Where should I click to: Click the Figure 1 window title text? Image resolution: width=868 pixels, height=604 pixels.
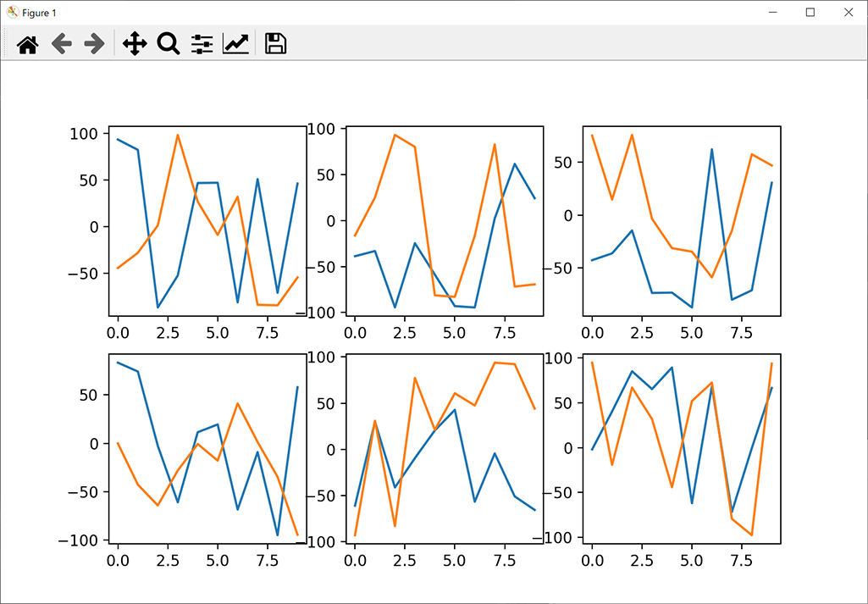pos(39,13)
